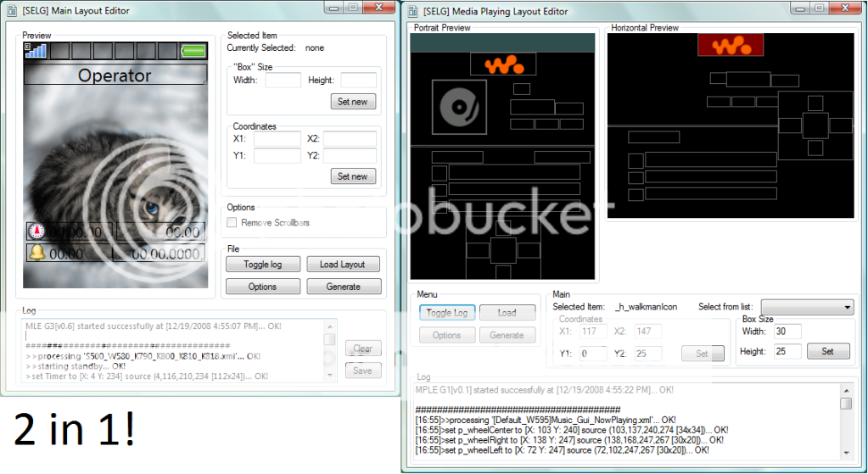Click the signal strength icon in preview
The height and width of the screenshot is (474, 868).
(36, 50)
